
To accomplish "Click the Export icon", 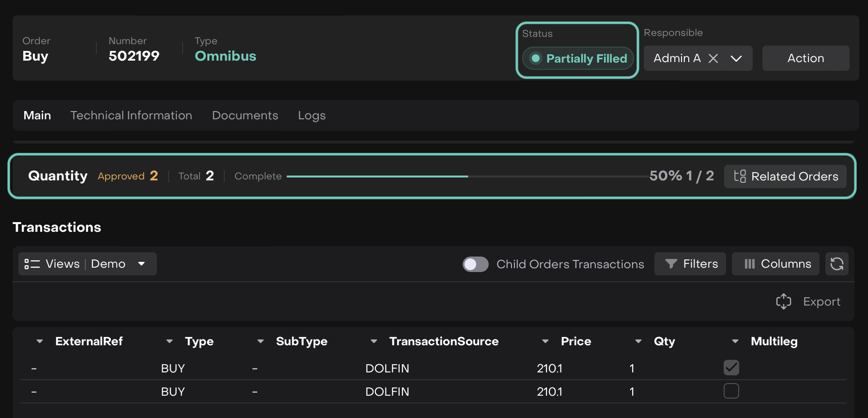I will click(x=783, y=302).
